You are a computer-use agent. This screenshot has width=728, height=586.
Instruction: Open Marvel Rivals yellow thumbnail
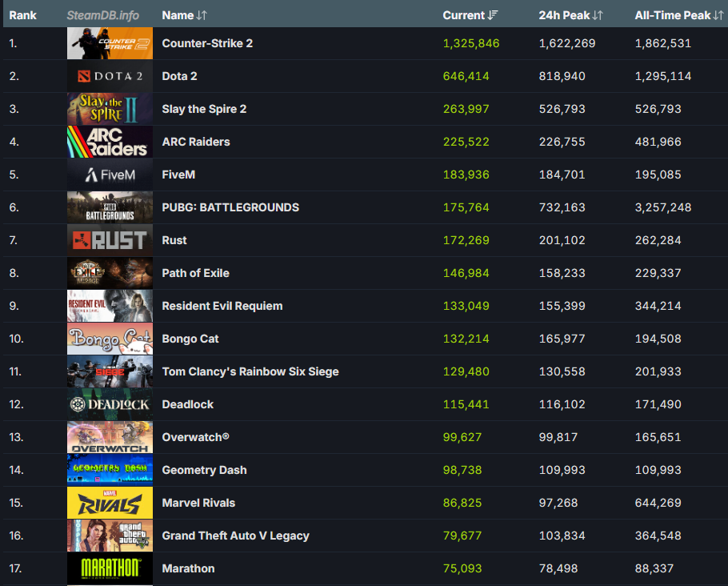click(110, 503)
